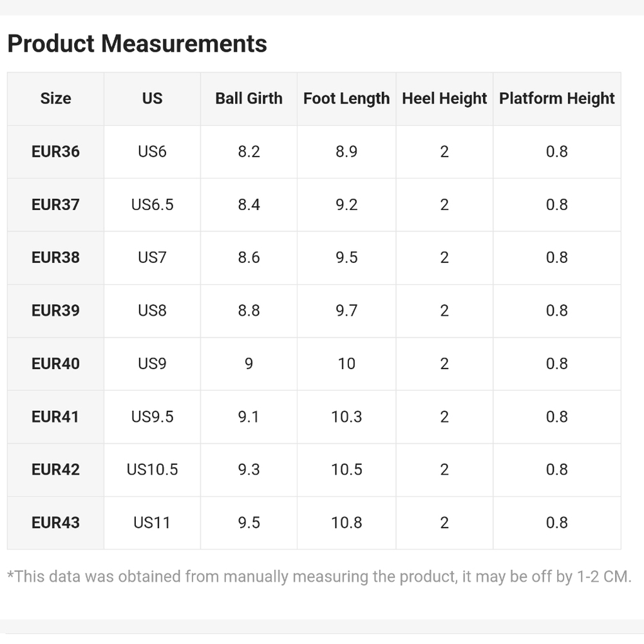Screen dimensions: 644x644
Task: Click the Product Measurements heading
Action: point(137,44)
